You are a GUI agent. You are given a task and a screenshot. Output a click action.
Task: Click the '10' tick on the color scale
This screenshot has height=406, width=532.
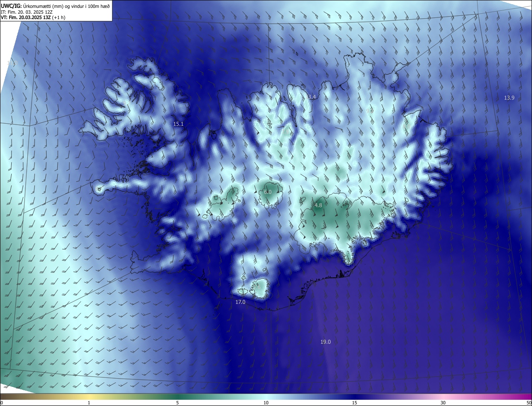266,403
